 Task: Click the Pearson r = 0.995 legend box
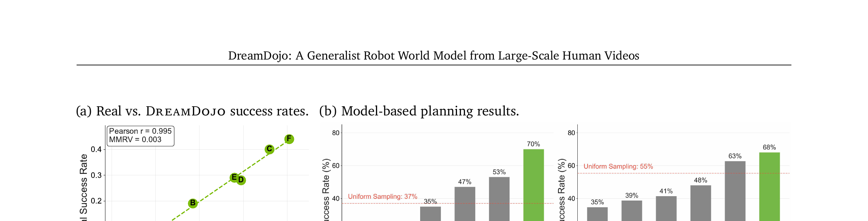pyautogui.click(x=140, y=136)
